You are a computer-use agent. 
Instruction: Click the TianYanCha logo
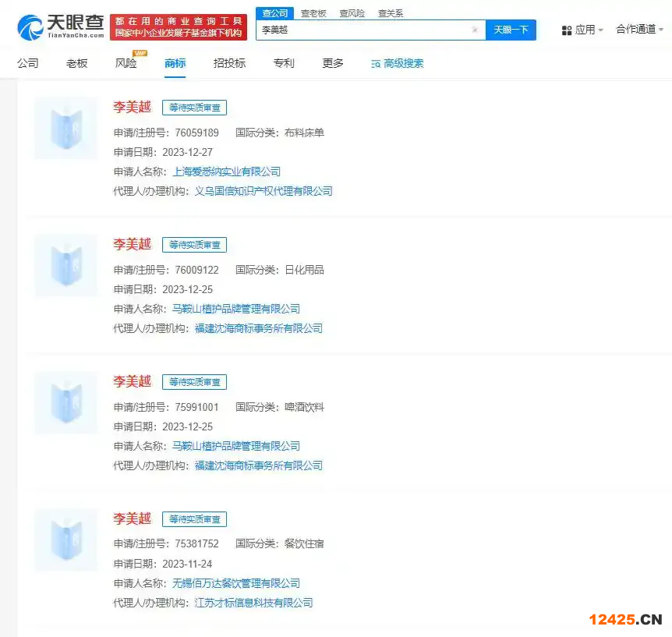pos(60,27)
